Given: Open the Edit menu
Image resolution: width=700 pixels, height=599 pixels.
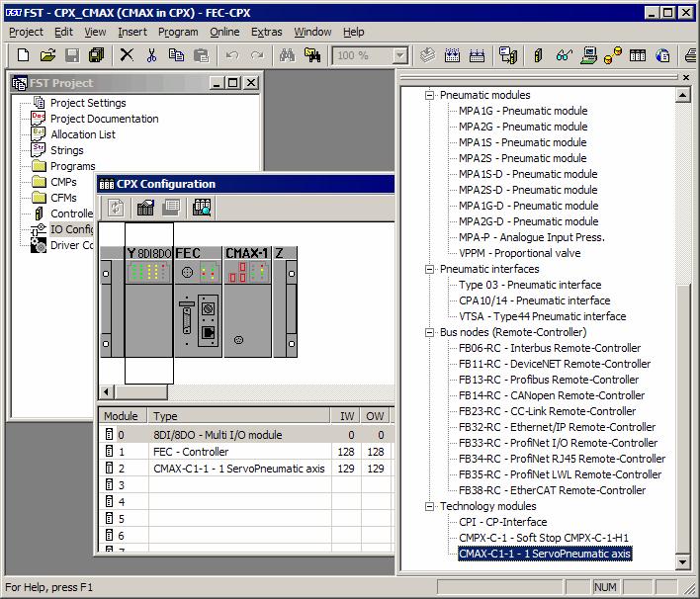Looking at the screenshot, I should tap(63, 33).
